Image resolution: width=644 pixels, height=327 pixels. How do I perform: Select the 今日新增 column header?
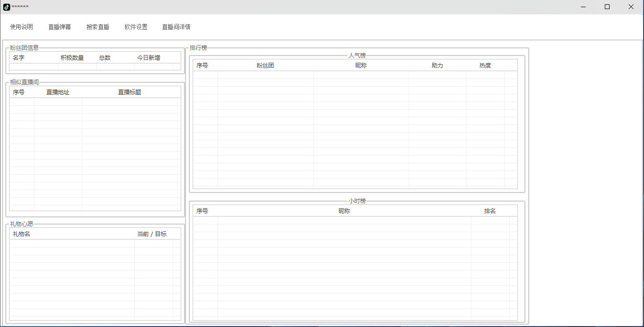[149, 58]
